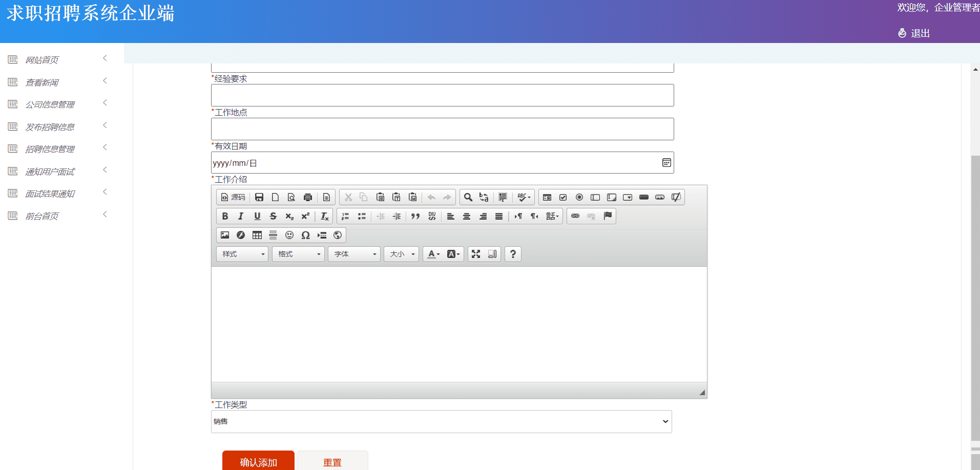
Task: Insert a table via Table icon
Action: [x=257, y=235]
